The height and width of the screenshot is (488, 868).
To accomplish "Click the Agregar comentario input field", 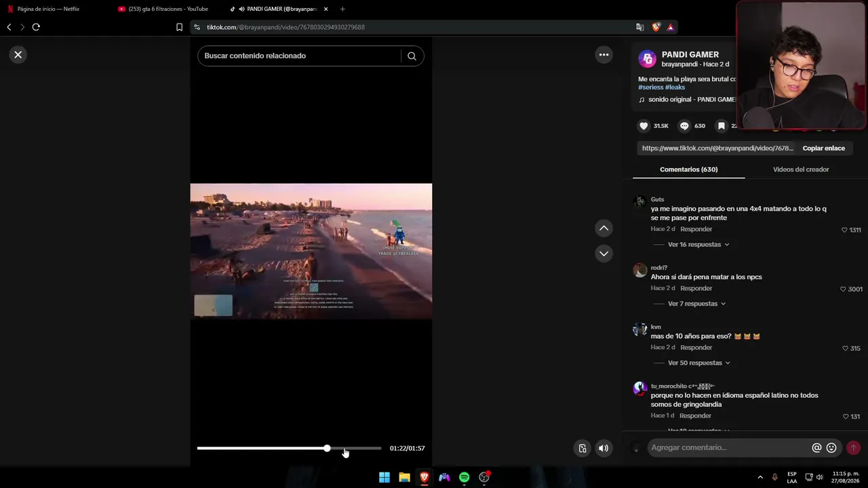I will click(x=729, y=448).
